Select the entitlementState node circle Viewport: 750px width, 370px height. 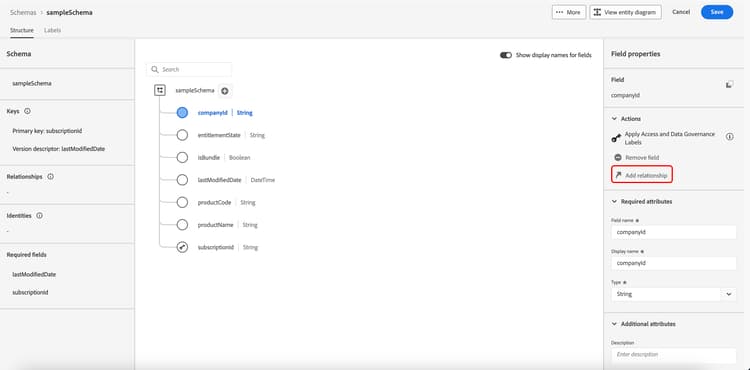point(182,135)
